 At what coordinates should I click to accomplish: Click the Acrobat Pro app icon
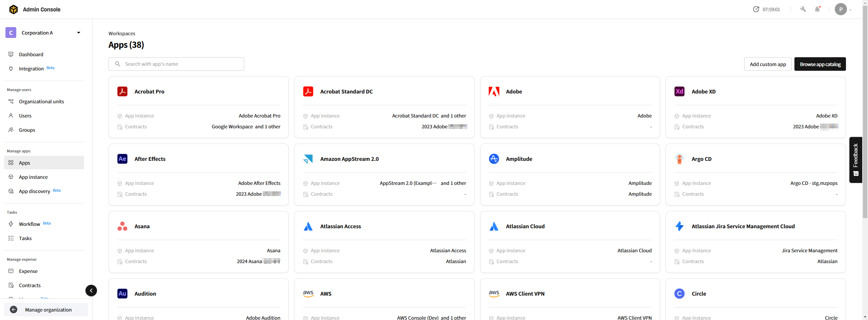[x=122, y=91]
